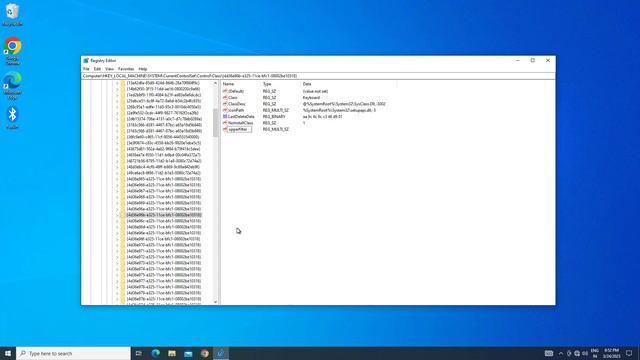The width and height of the screenshot is (640, 360).
Task: Expand the {4658ee7e-f050-11d1-b6bd-00c04fa372a7} key
Action: (117, 155)
